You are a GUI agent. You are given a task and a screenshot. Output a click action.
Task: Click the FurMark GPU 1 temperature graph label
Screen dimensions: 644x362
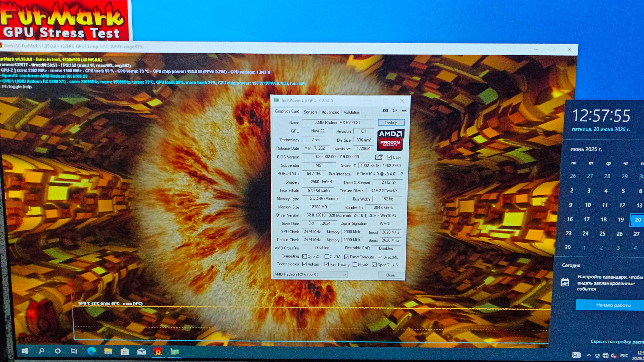coord(110,304)
